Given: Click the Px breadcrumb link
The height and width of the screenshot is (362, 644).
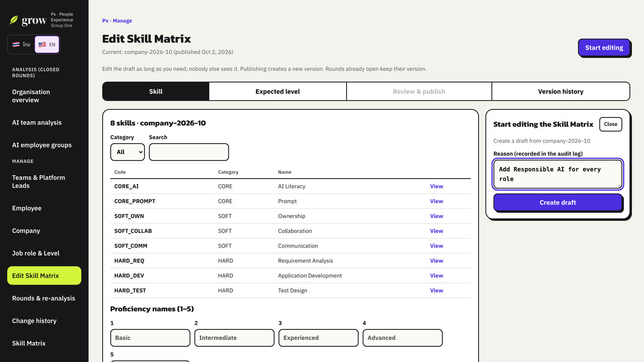Looking at the screenshot, I should pyautogui.click(x=105, y=21).
